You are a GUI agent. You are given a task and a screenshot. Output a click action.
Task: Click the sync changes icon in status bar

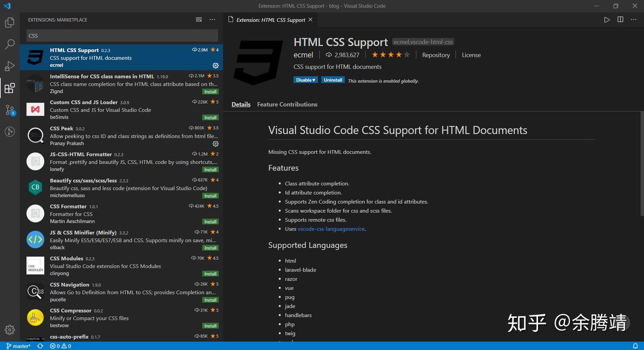(x=39, y=346)
